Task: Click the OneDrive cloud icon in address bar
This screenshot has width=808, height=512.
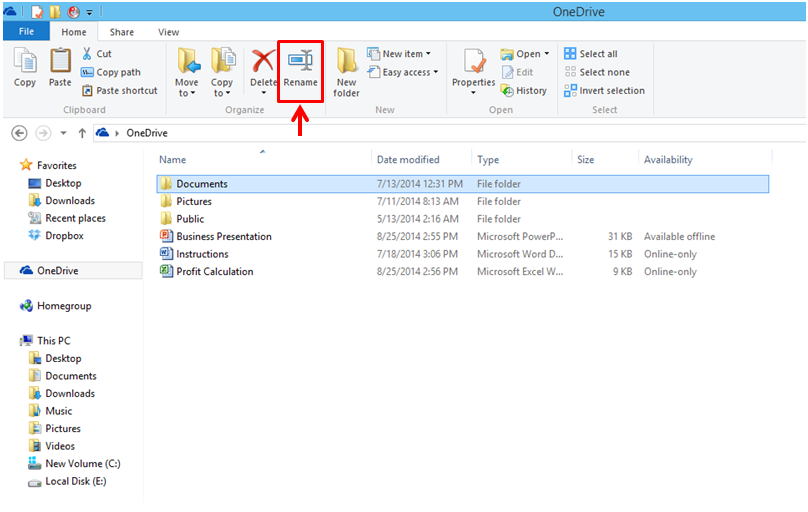Action: coord(103,132)
